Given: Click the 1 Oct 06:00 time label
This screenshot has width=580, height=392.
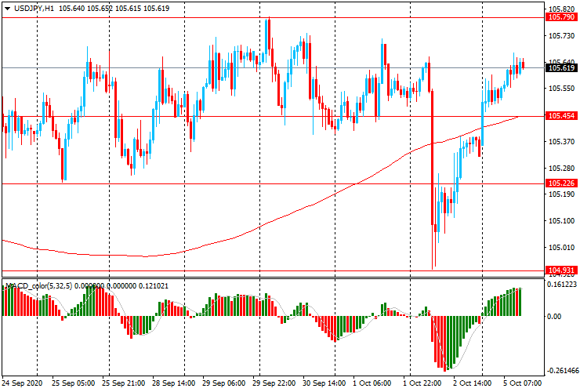Looking at the screenshot, I should (x=372, y=383).
